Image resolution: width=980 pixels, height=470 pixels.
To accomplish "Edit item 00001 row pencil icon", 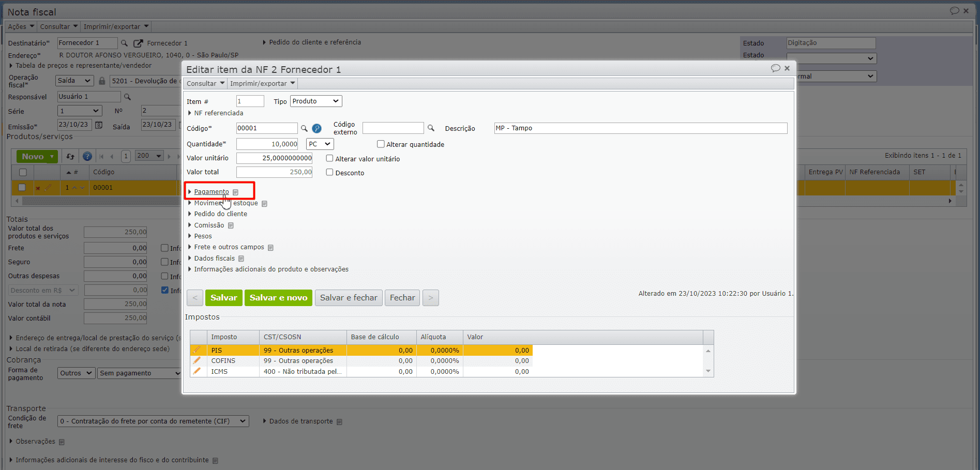I will pyautogui.click(x=48, y=188).
